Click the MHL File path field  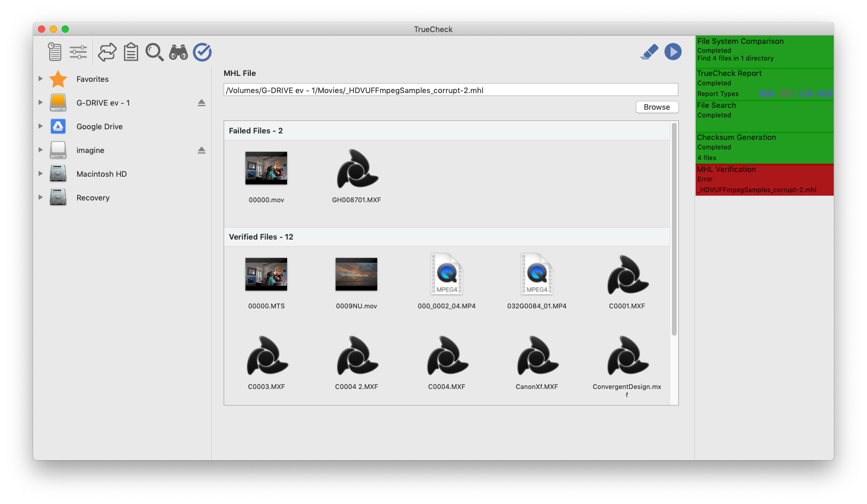click(x=451, y=90)
